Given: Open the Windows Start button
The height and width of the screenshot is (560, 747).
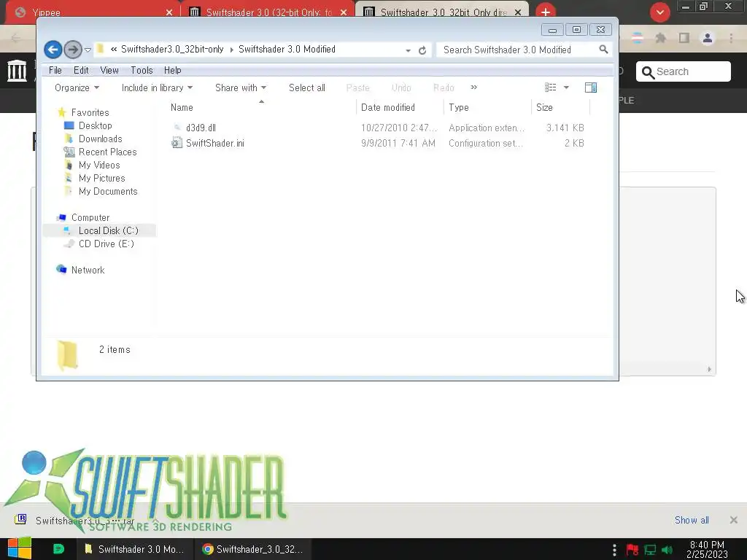Looking at the screenshot, I should point(19,549).
